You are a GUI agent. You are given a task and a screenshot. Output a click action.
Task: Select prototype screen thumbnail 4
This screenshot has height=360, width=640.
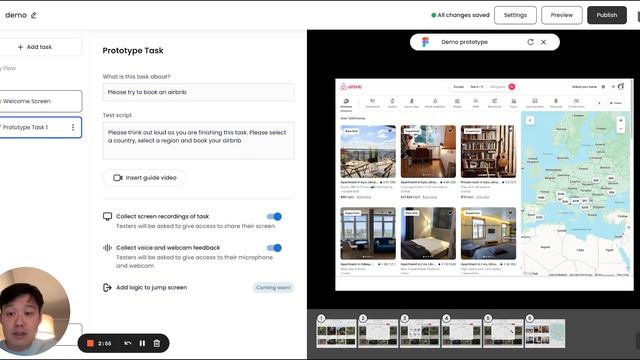point(461,333)
